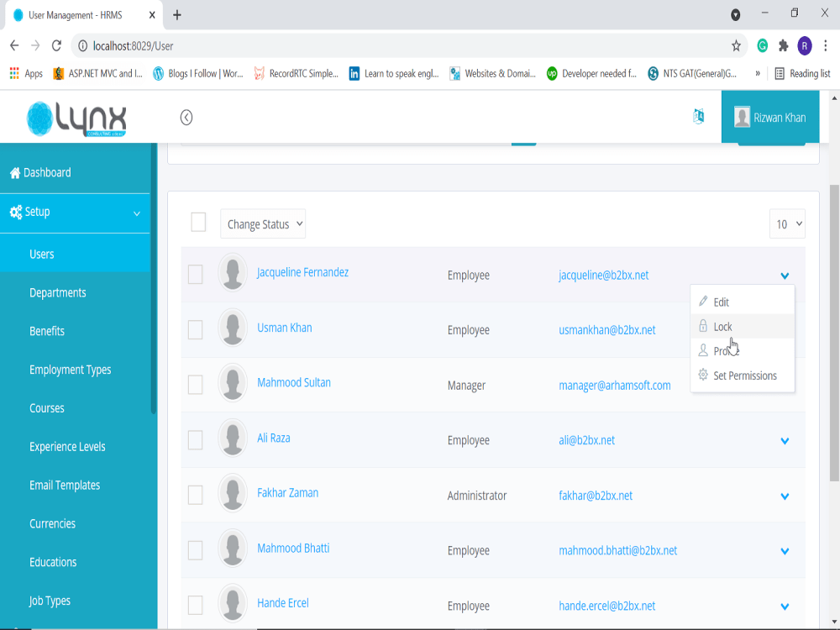Screen dimensions: 840x630
Task: Collapse the Setup menu section
Action: [75, 213]
